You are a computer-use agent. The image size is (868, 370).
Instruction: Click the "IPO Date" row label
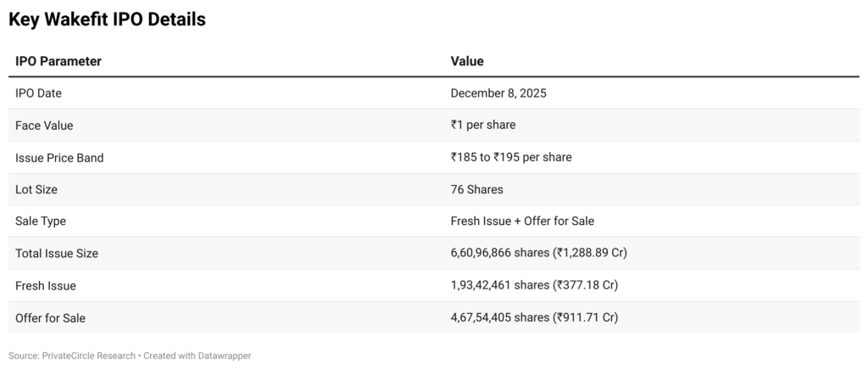(39, 93)
